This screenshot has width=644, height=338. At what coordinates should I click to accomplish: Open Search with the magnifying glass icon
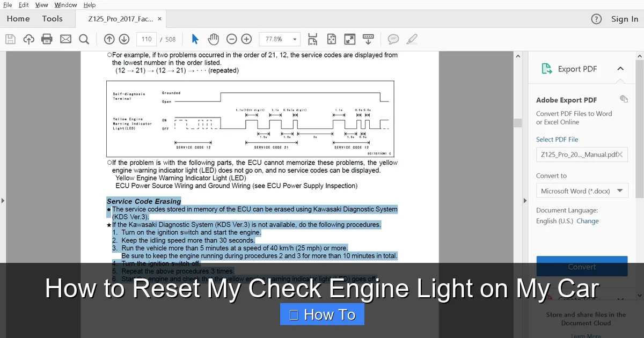[x=84, y=39]
